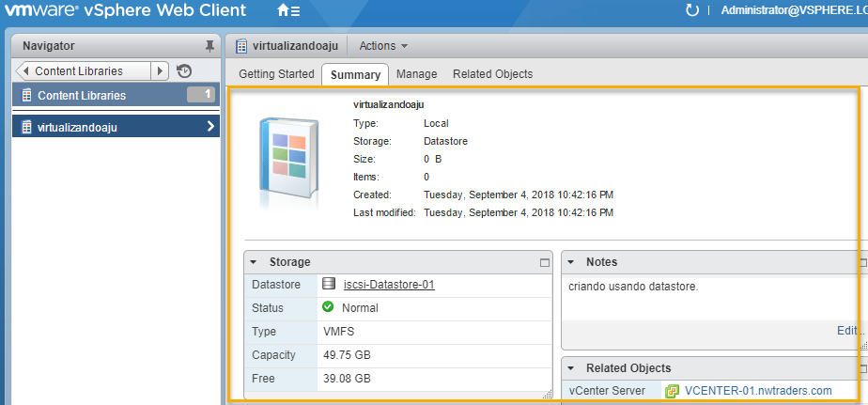Open the navigator history clock icon
This screenshot has width=868, height=405.
click(184, 71)
